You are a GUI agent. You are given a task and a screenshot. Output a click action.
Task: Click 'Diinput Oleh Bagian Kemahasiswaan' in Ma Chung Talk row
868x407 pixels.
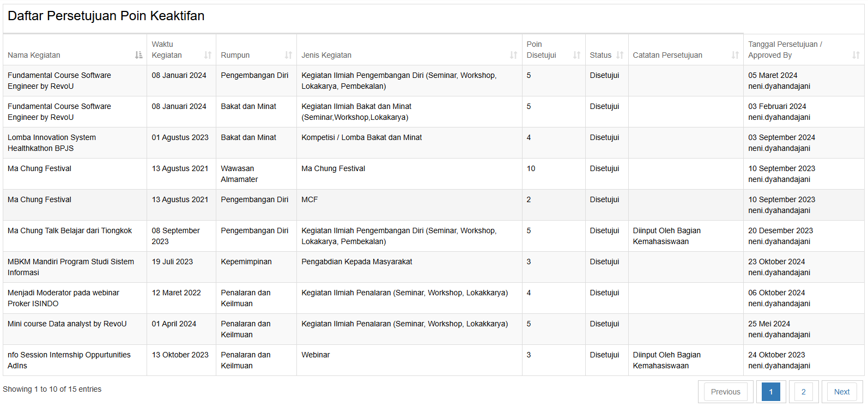pos(667,236)
